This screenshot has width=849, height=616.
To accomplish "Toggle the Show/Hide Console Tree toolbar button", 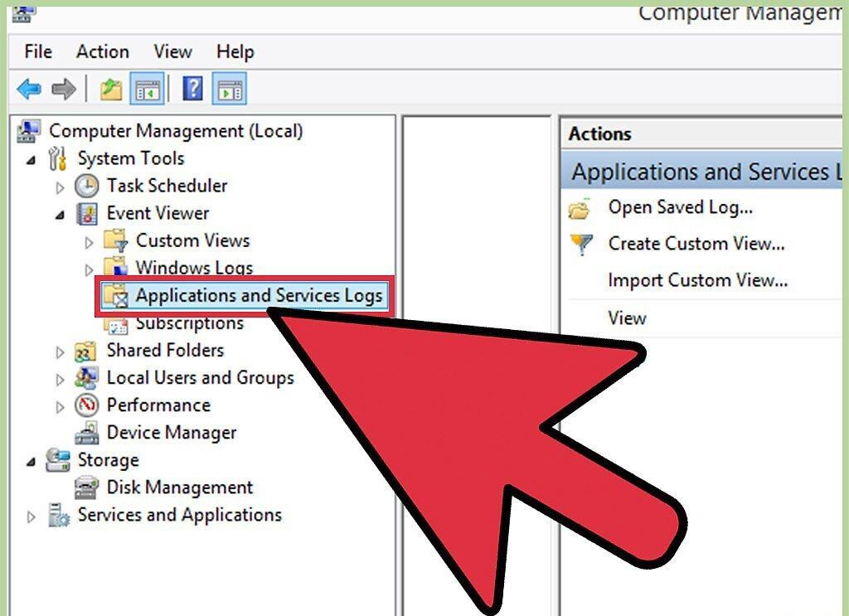I will tap(148, 89).
